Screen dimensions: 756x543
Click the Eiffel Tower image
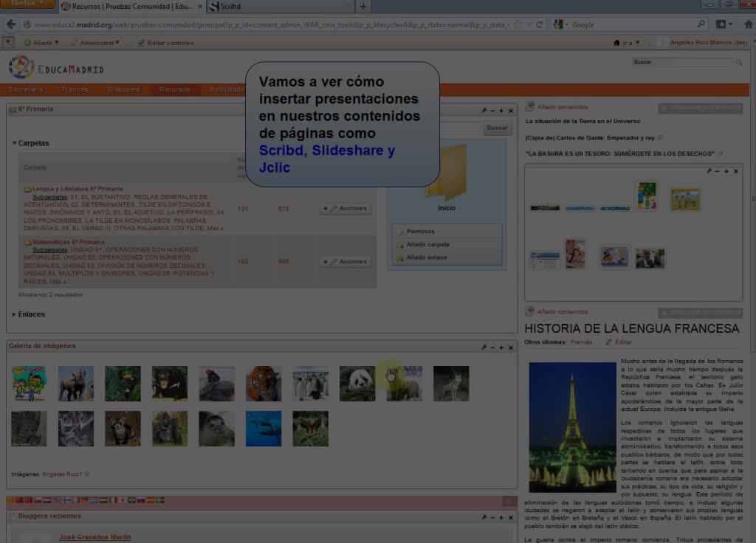tap(572, 427)
